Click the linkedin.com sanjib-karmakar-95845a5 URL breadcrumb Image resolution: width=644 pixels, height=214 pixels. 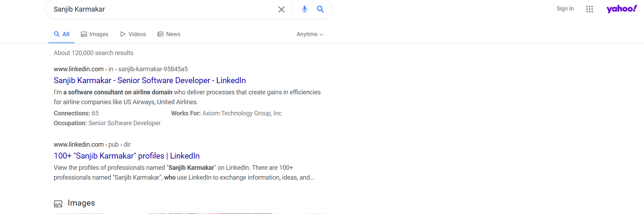click(x=120, y=69)
